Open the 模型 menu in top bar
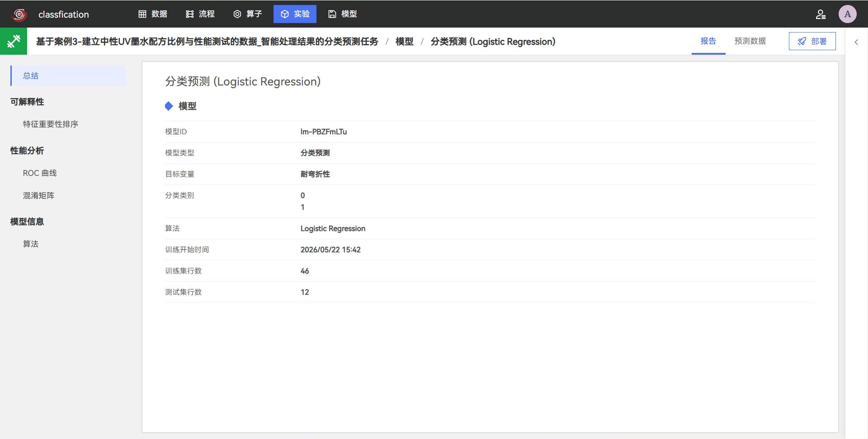This screenshot has height=439, width=868. [x=342, y=14]
